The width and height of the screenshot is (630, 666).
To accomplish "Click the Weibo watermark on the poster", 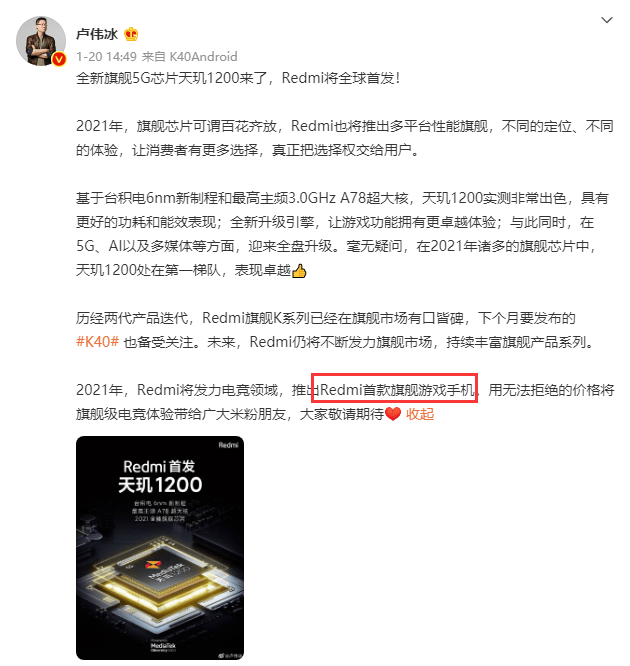I will pyautogui.click(x=230, y=656).
